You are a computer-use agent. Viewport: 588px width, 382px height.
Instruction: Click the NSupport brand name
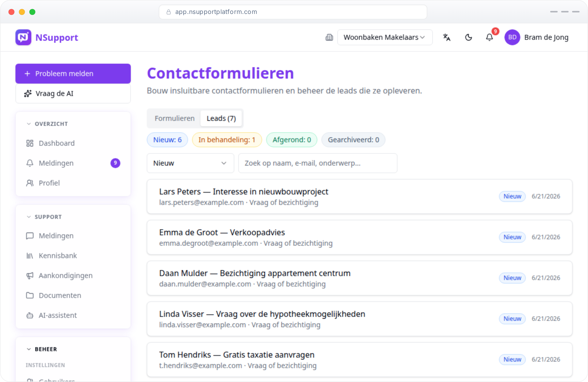(57, 38)
